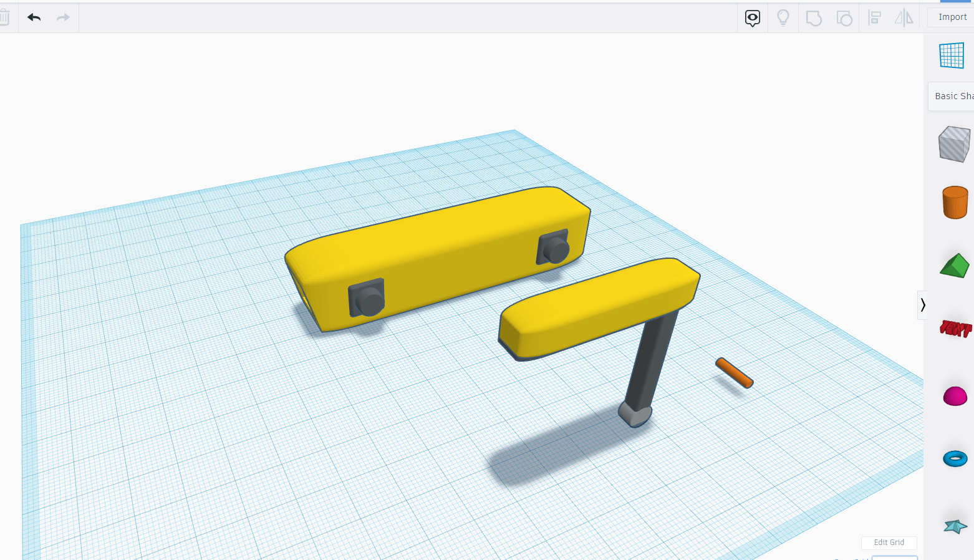Pick the blue Torus shape
The height and width of the screenshot is (560, 974).
point(955,459)
